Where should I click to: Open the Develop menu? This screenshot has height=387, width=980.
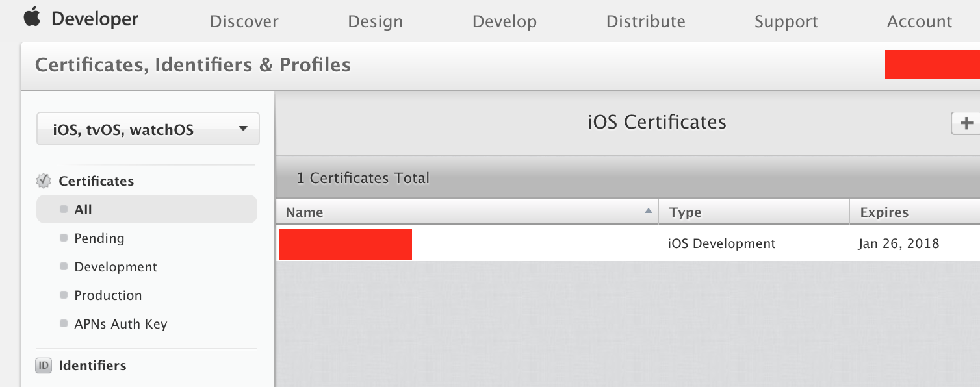(x=505, y=21)
